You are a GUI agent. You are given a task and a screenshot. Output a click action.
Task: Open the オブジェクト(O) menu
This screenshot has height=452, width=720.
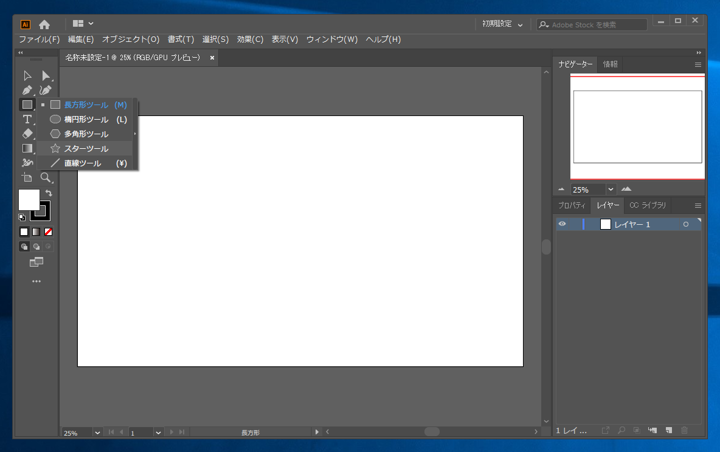click(130, 40)
